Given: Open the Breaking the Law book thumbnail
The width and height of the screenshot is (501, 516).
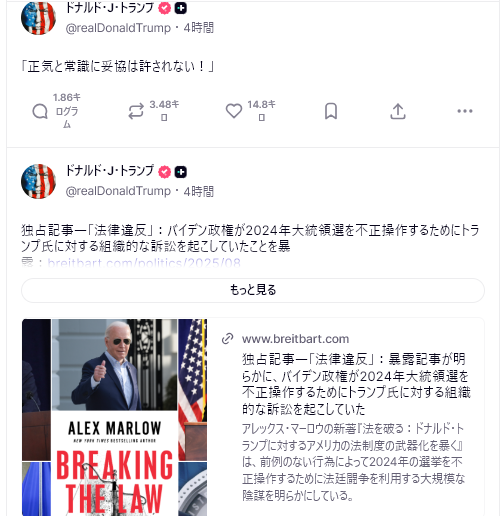Looking at the screenshot, I should pyautogui.click(x=114, y=417).
